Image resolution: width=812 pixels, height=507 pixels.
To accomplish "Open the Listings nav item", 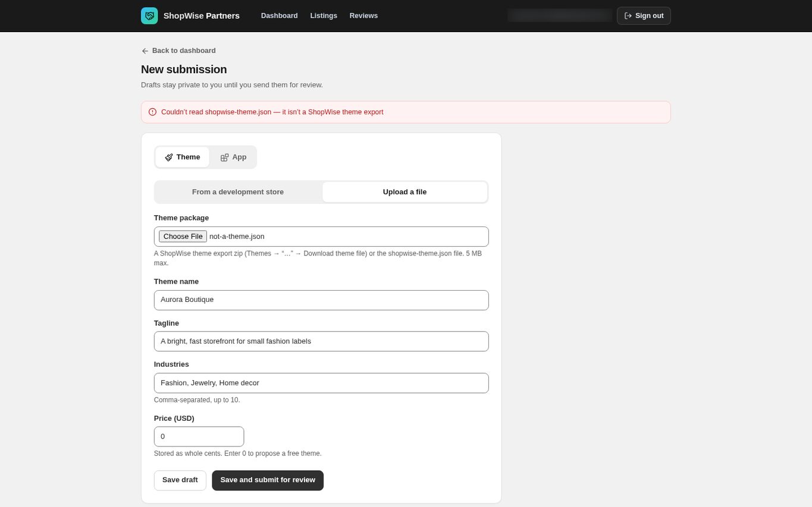I will coord(324,15).
